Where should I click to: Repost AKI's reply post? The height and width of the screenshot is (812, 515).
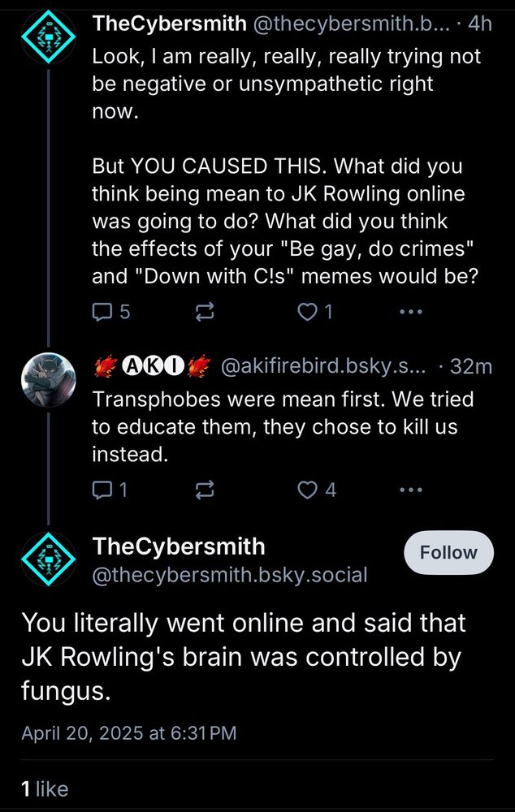pos(205,490)
